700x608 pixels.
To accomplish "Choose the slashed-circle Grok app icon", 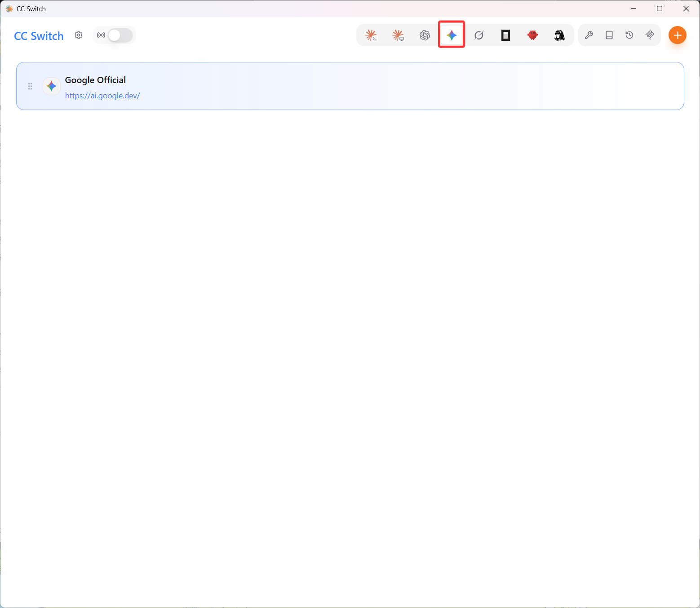I will coord(479,35).
